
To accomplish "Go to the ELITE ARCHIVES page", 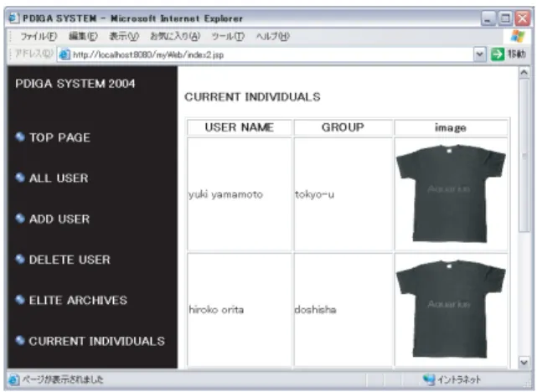I will tap(78, 300).
